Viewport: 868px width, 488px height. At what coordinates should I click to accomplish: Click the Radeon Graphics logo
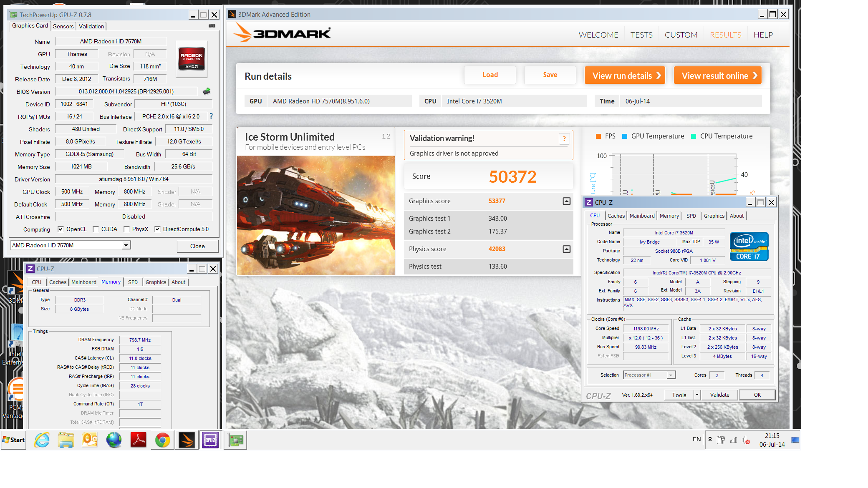click(x=192, y=59)
